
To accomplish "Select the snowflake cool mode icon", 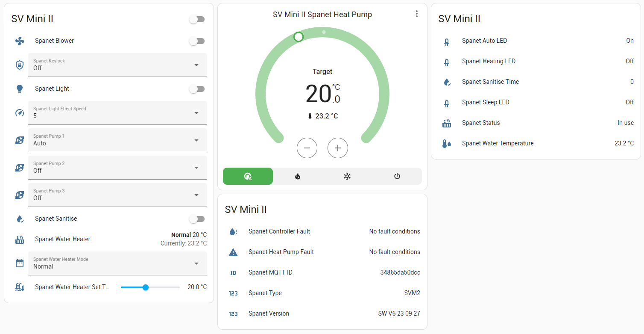I will pyautogui.click(x=347, y=176).
